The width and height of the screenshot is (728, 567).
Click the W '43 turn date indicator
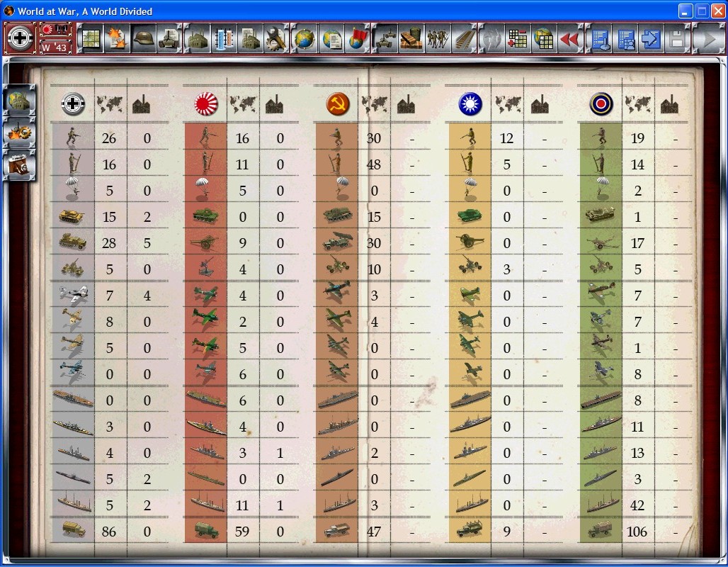coord(55,47)
